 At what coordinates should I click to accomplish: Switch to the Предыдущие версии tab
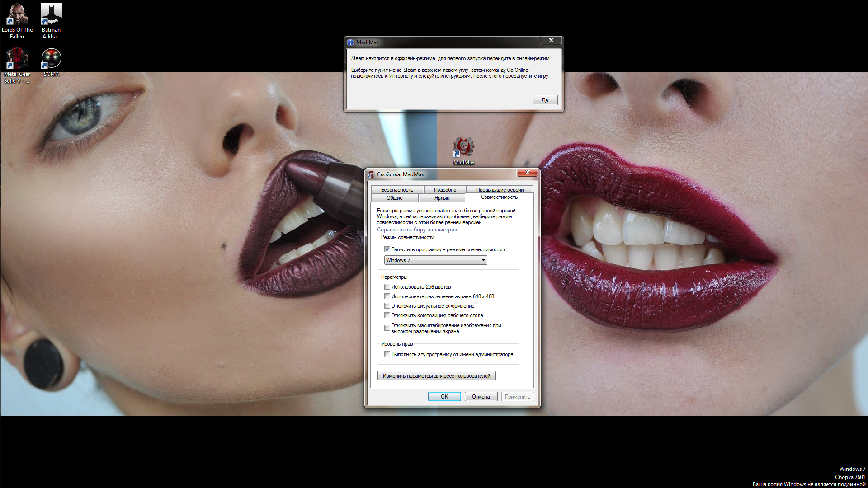(x=500, y=190)
